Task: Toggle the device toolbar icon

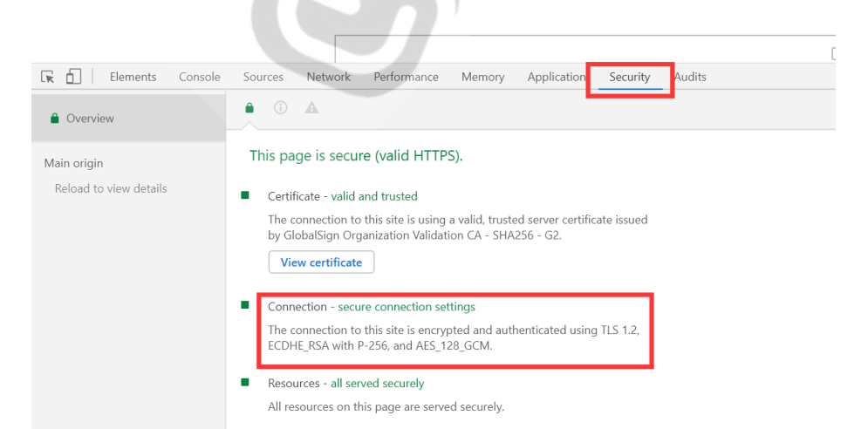Action: 74,77
